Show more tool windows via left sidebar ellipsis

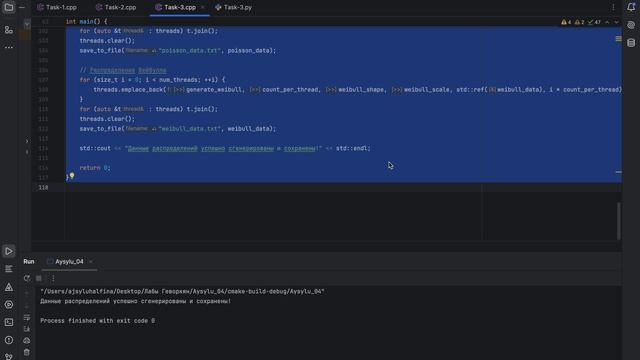[9, 47]
